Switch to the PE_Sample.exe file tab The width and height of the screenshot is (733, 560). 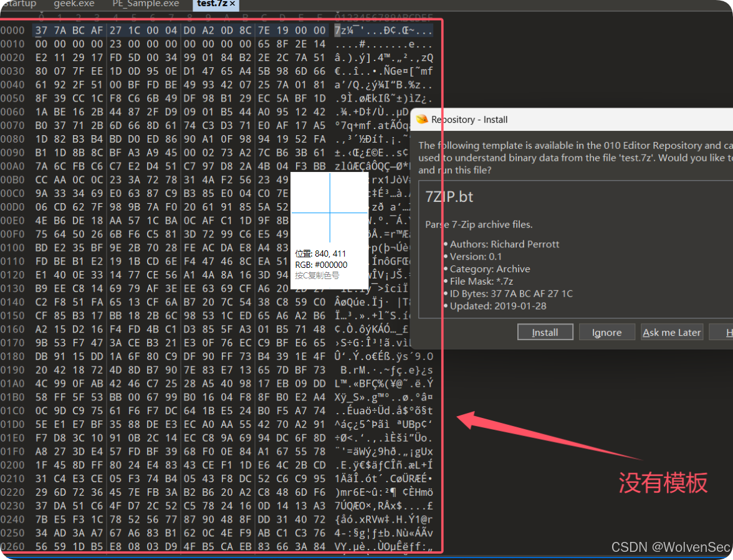pyautogui.click(x=146, y=4)
